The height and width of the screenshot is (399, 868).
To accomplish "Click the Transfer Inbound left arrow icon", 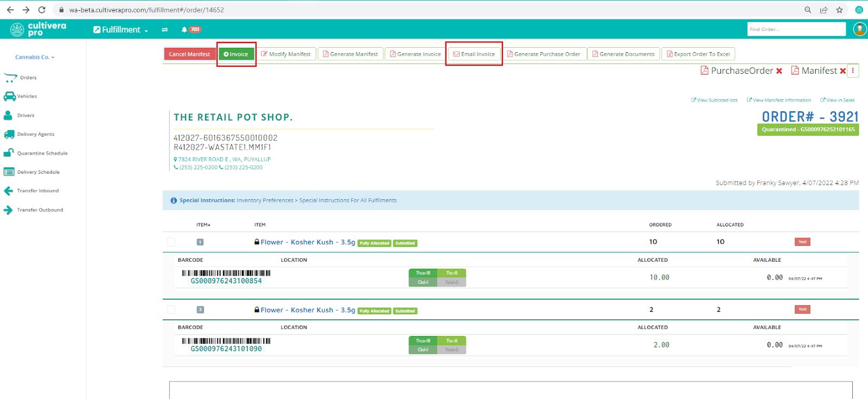I will click(x=8, y=191).
